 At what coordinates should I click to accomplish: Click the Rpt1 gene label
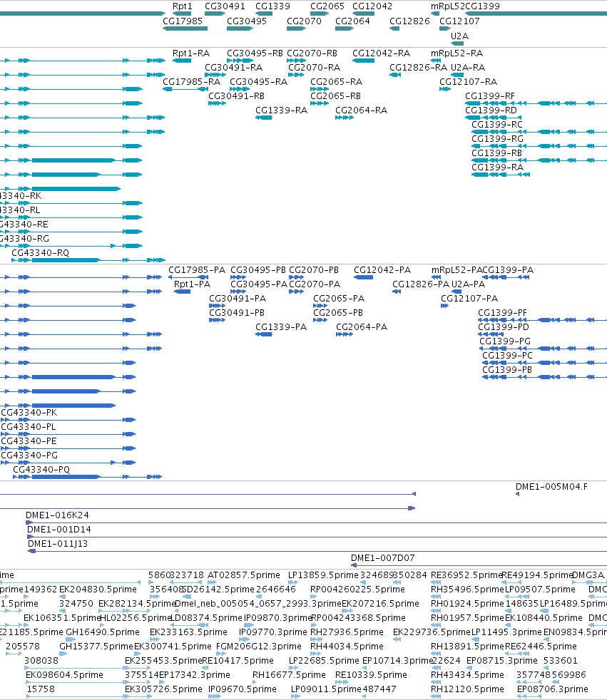click(x=182, y=6)
